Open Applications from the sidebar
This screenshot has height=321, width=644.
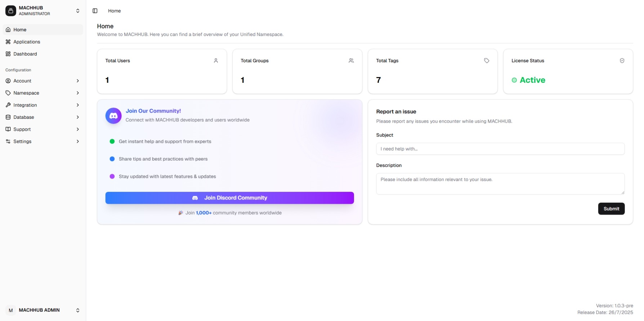43,42
